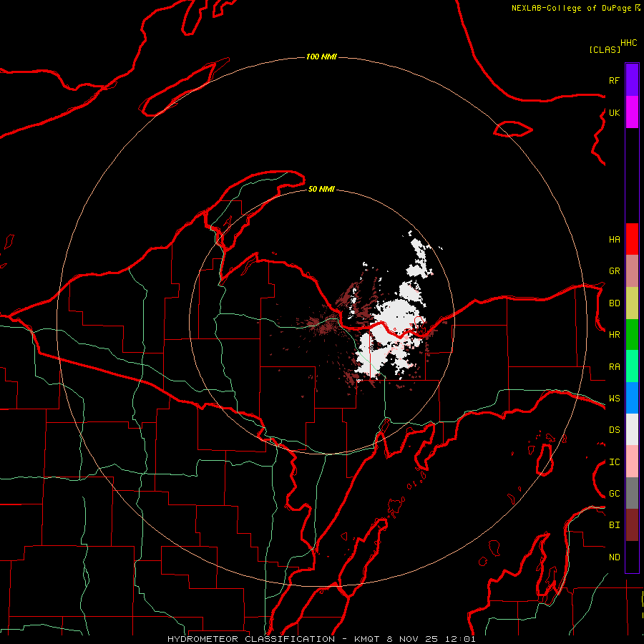Screen dimensions: 644x644
Task: Click the HA red legend swatch
Action: point(632,239)
